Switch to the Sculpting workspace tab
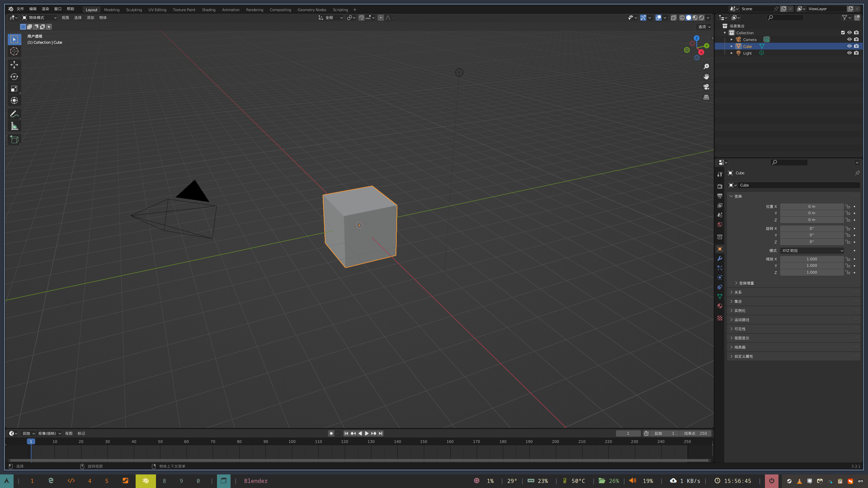Viewport: 868px width, 488px height. [x=134, y=10]
